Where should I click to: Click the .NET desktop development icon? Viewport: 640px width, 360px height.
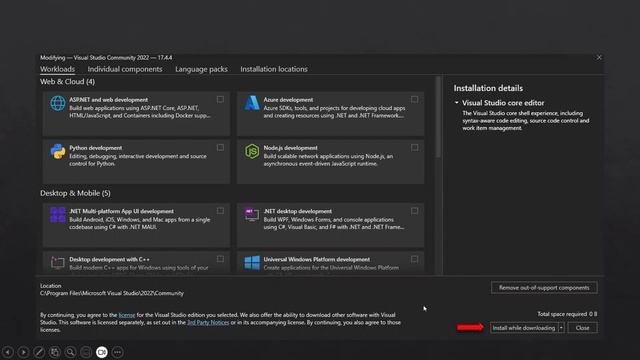click(252, 214)
